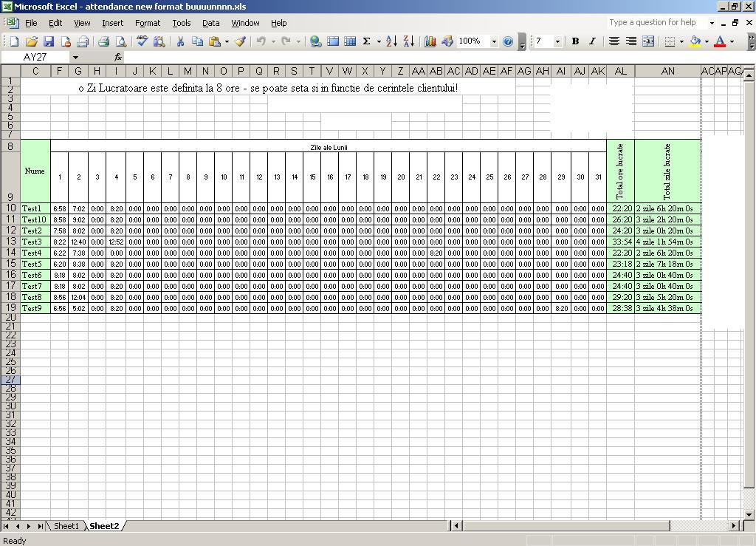Run the Spelling check tool
Image resolution: width=756 pixels, height=546 pixels.
(142, 41)
